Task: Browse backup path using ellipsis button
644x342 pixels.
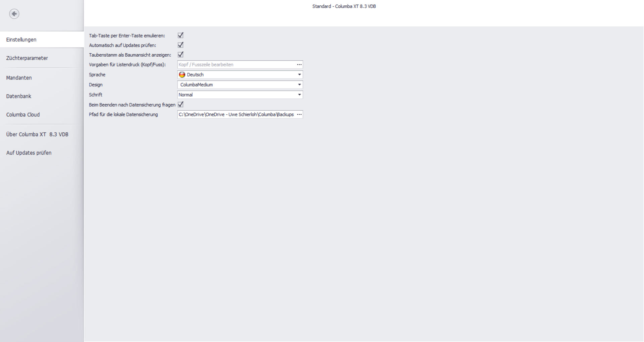Action: click(299, 115)
